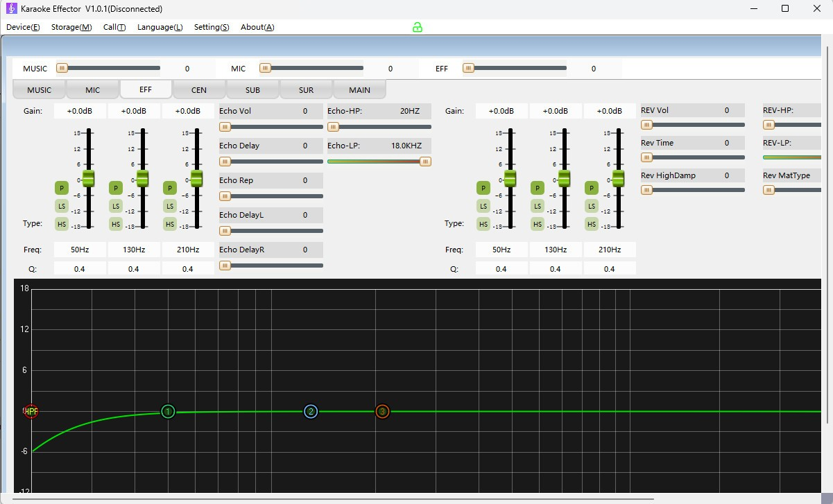
Task: Open the Call menu
Action: click(x=114, y=27)
